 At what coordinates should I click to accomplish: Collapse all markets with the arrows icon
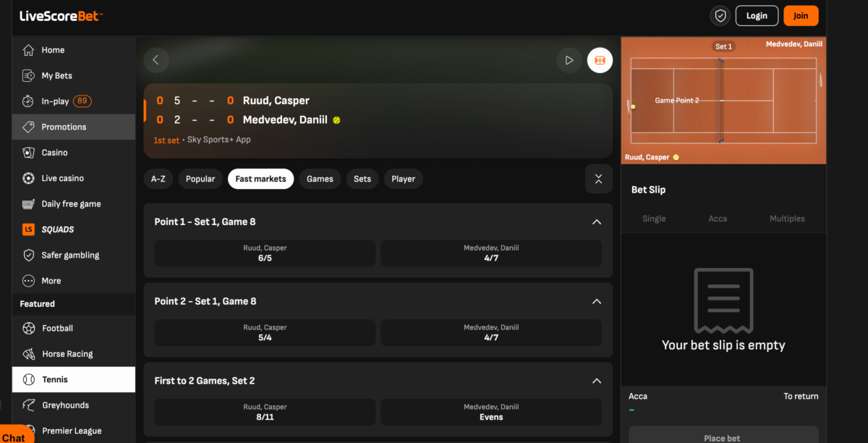598,179
